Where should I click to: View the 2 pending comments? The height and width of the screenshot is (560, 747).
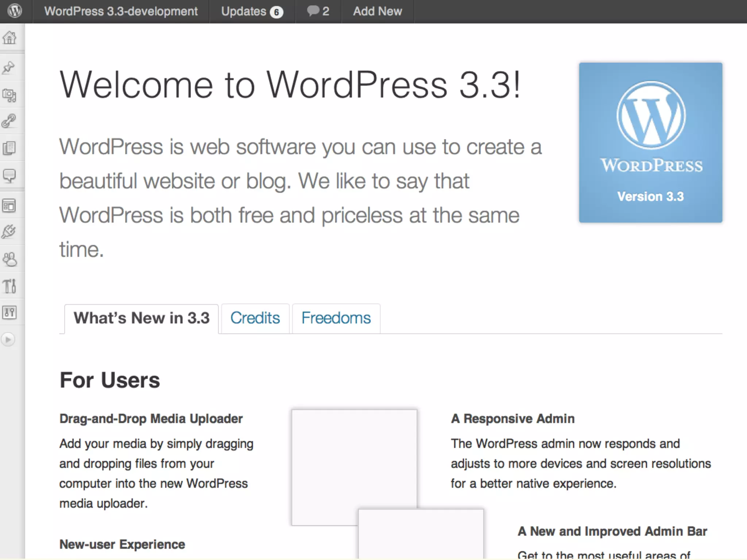coord(318,11)
